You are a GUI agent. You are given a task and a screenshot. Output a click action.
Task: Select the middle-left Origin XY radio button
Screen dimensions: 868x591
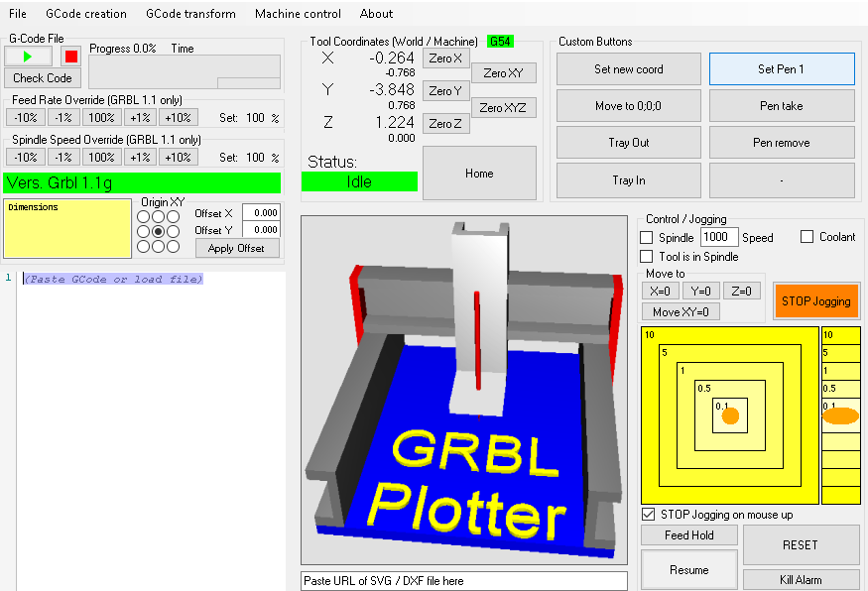tap(143, 231)
